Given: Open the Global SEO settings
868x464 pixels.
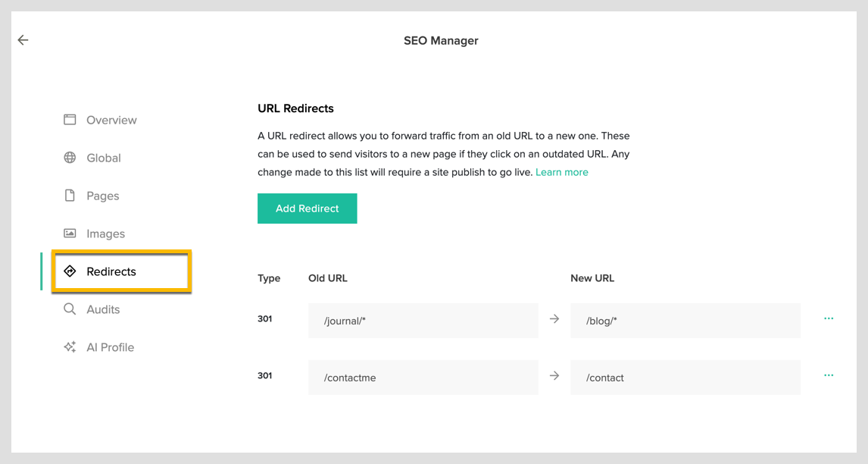Looking at the screenshot, I should [x=104, y=158].
